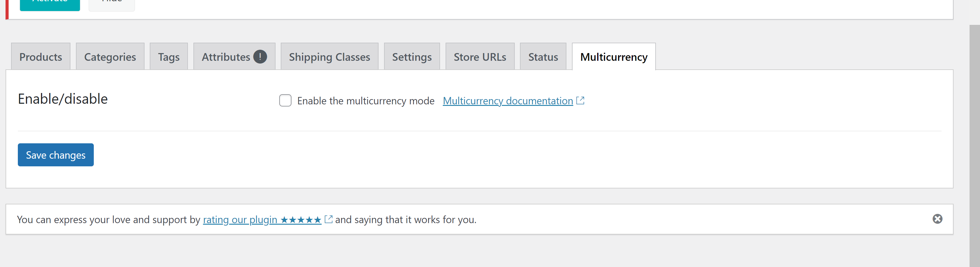Dismiss the rating notice with the X icon
Viewport: 980px width, 267px height.
tap(937, 219)
